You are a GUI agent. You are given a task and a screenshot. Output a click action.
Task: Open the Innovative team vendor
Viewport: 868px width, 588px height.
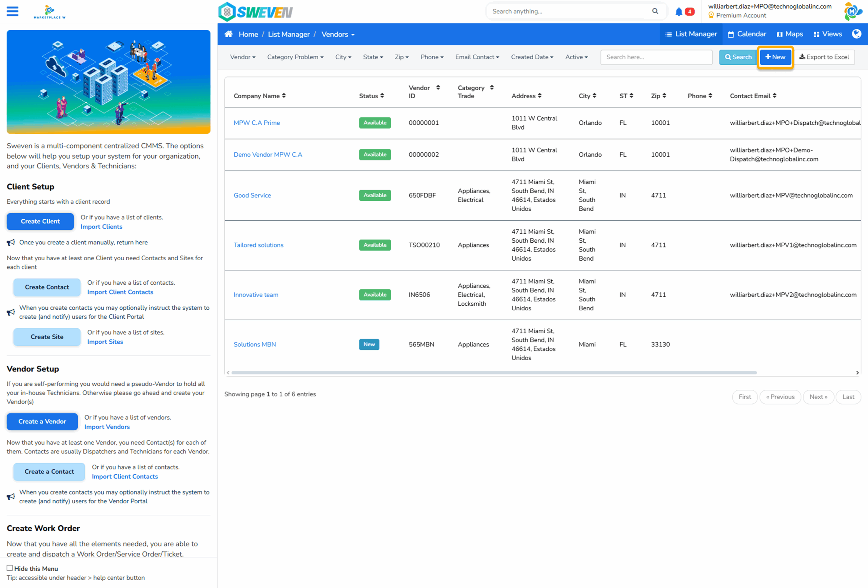tap(256, 295)
